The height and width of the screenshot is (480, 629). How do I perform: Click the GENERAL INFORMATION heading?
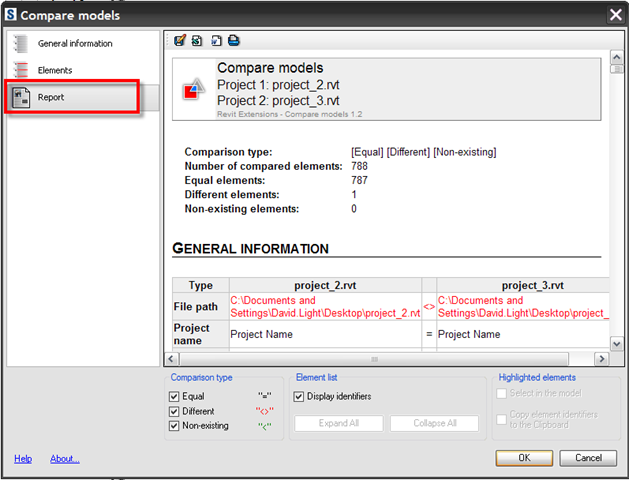(250, 249)
